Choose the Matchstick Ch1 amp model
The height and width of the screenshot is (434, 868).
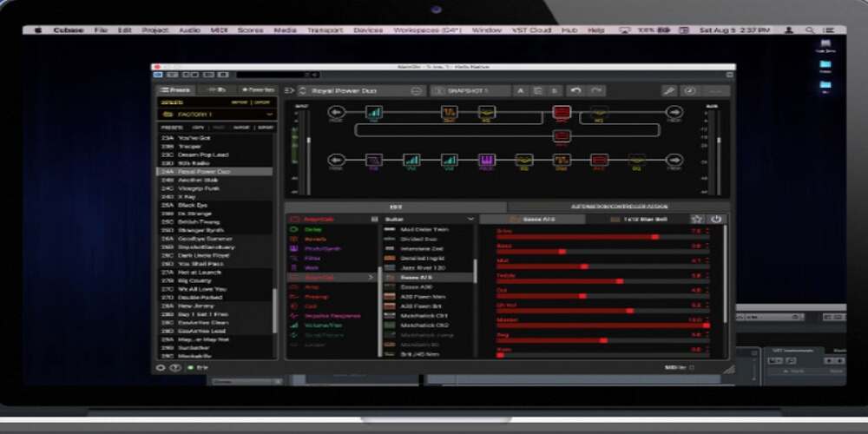(x=424, y=316)
